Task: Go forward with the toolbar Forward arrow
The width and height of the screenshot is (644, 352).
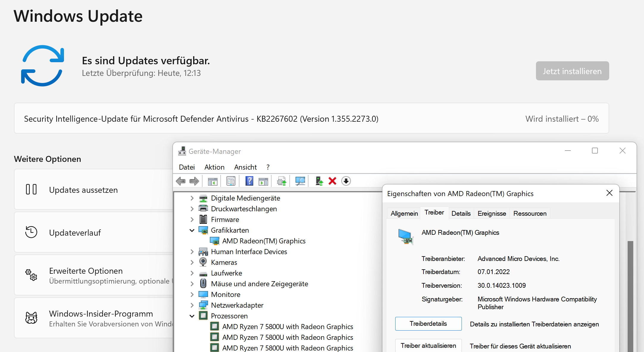Action: tap(194, 181)
